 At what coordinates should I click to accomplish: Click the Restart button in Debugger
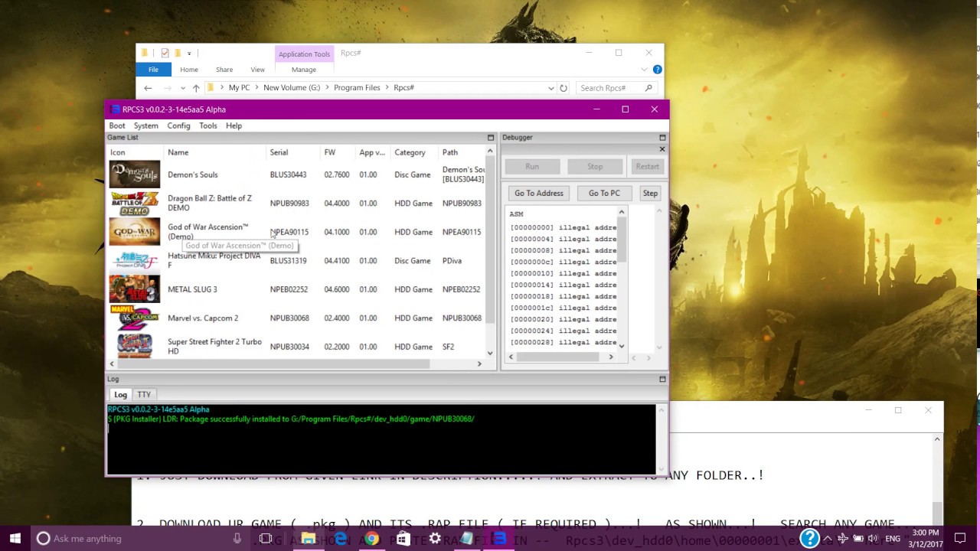pyautogui.click(x=647, y=166)
